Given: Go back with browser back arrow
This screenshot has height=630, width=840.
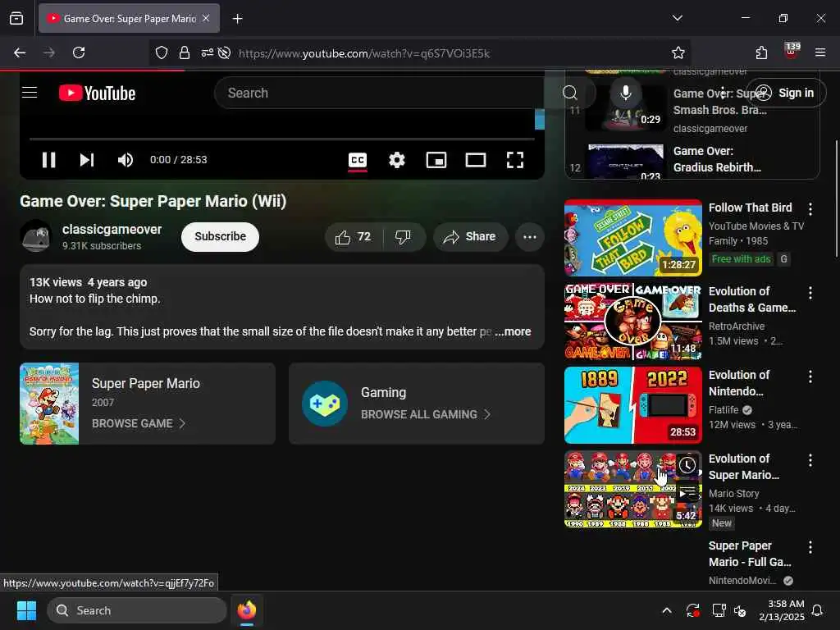Looking at the screenshot, I should [20, 52].
